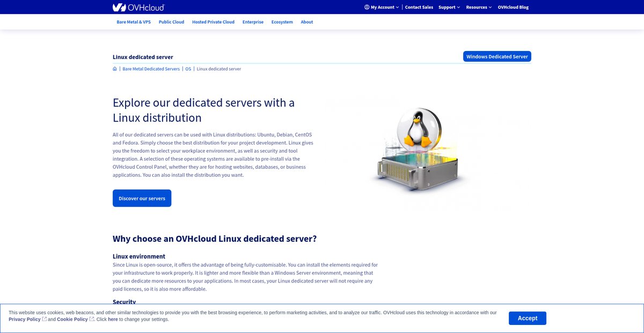Click 'here' to change cookie settings
This screenshot has width=644, height=333.
pyautogui.click(x=113, y=319)
